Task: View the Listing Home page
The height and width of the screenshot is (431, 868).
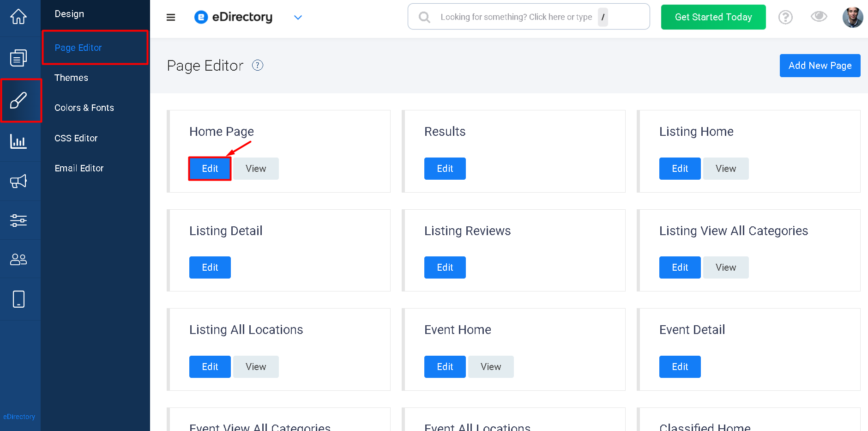Action: pyautogui.click(x=726, y=169)
